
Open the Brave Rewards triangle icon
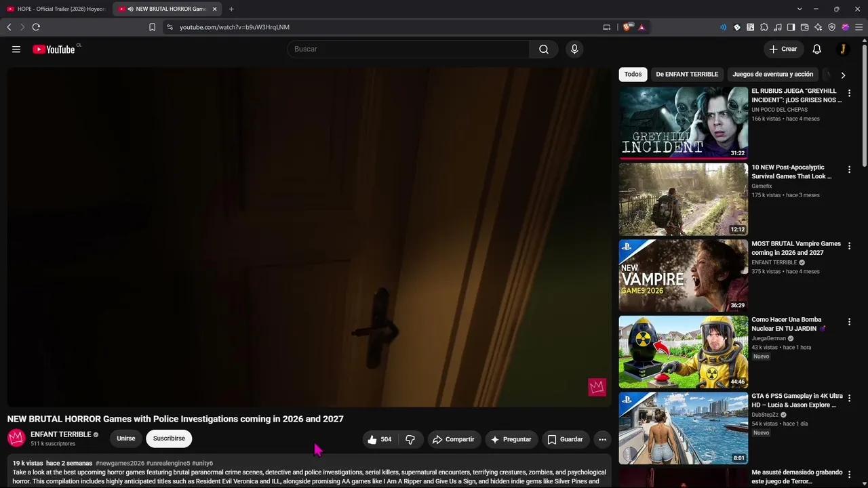(641, 27)
